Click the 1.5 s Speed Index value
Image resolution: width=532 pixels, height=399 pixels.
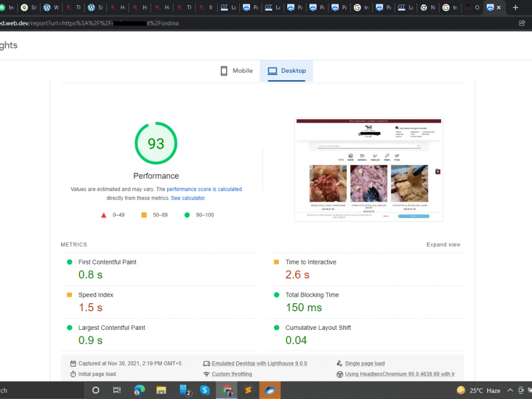pos(90,307)
